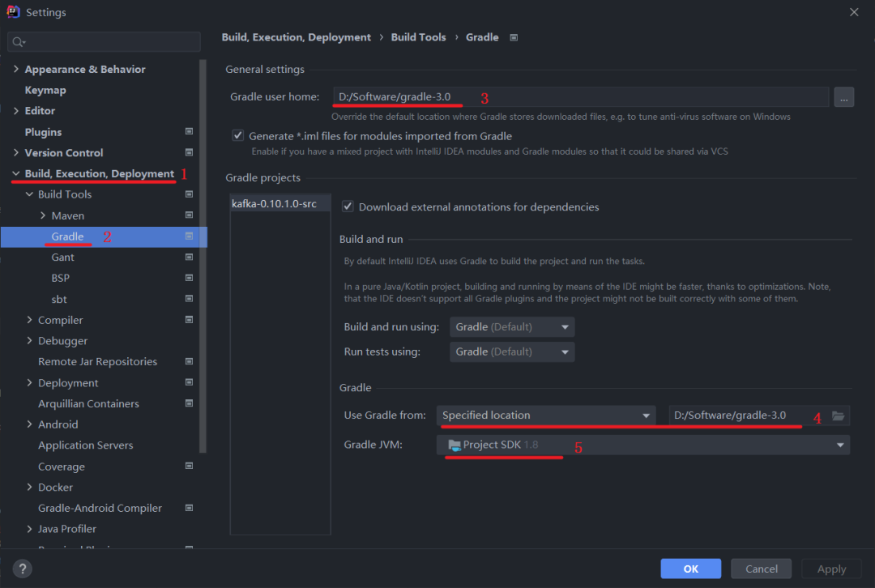Click the OK button
Screen dimensions: 875x588
(691, 569)
